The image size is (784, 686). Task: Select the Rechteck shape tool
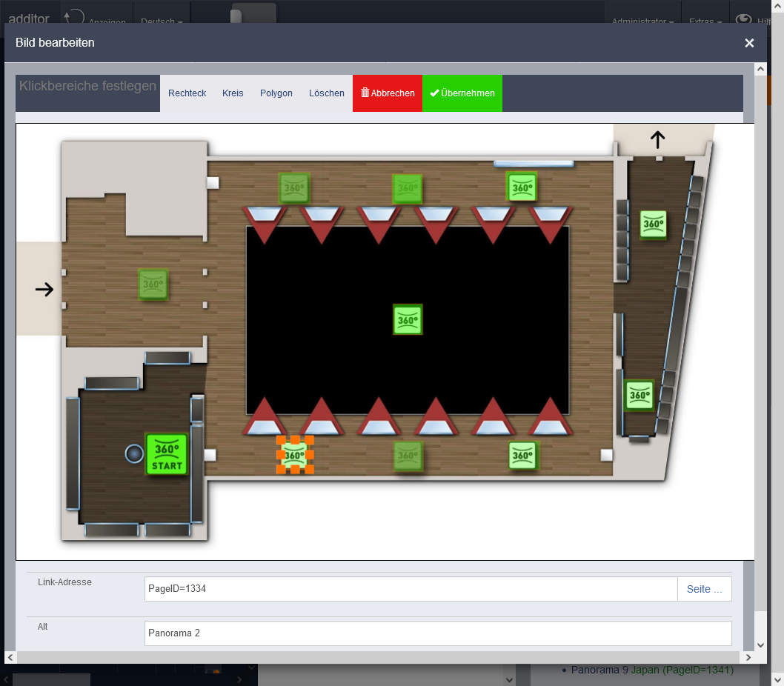coord(187,93)
